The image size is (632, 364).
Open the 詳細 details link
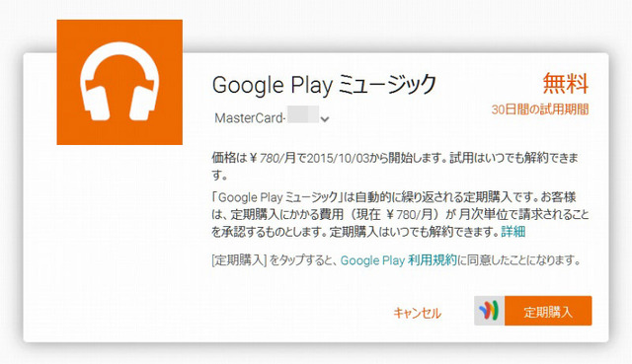point(513,232)
